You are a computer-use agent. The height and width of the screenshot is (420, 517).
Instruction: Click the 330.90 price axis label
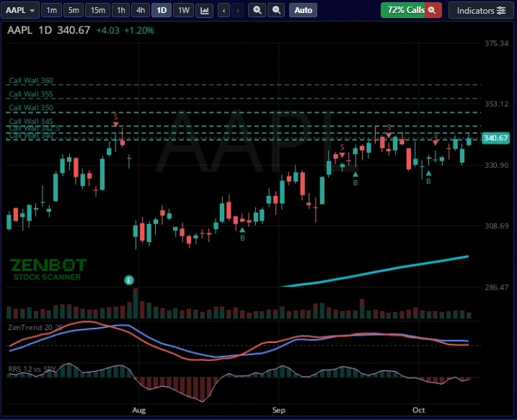(496, 165)
